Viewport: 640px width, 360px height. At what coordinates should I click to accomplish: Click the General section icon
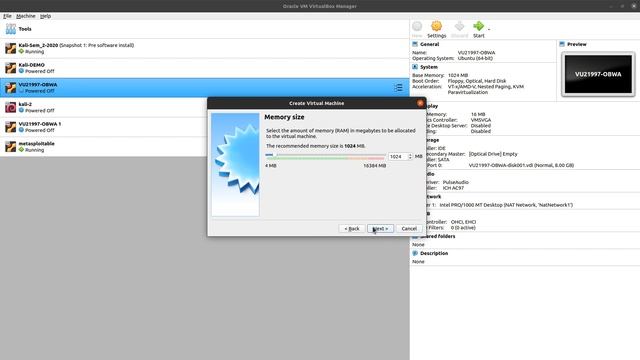(x=415, y=44)
